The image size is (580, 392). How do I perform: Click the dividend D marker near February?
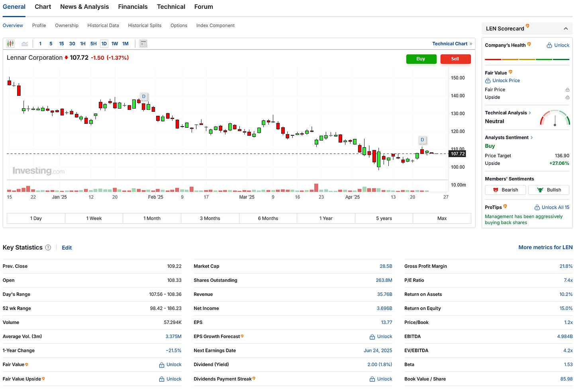[144, 96]
